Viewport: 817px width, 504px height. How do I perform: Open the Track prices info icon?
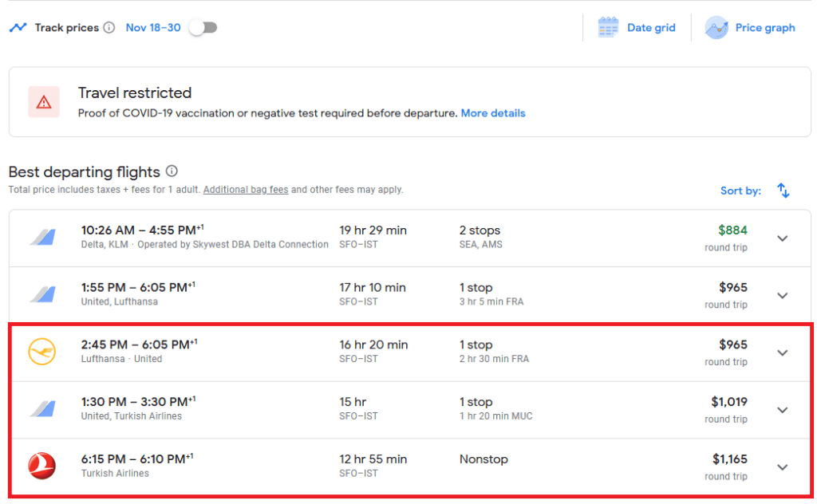[109, 28]
